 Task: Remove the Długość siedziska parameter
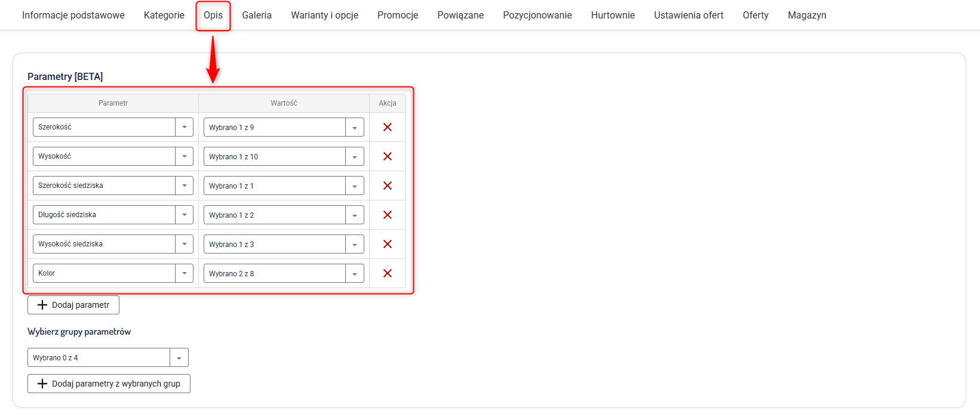(x=388, y=215)
